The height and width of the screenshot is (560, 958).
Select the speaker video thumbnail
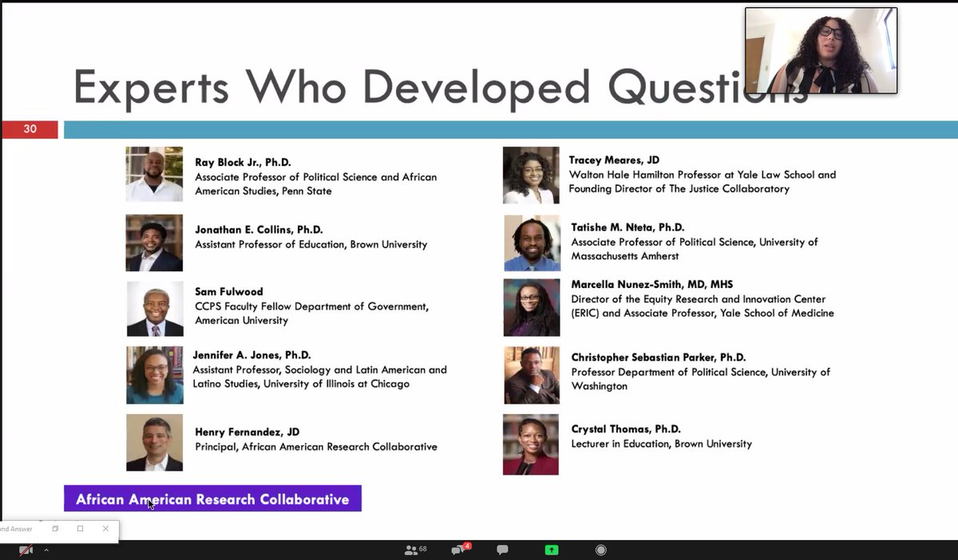click(x=821, y=50)
